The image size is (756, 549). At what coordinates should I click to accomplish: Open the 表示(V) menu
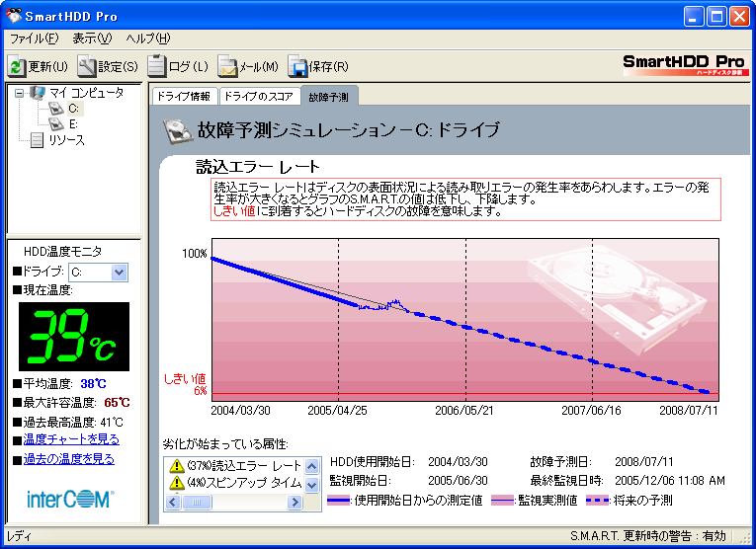point(92,39)
